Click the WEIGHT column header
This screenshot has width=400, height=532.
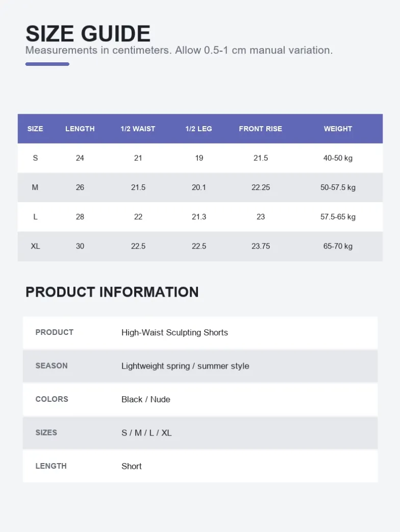(x=338, y=129)
